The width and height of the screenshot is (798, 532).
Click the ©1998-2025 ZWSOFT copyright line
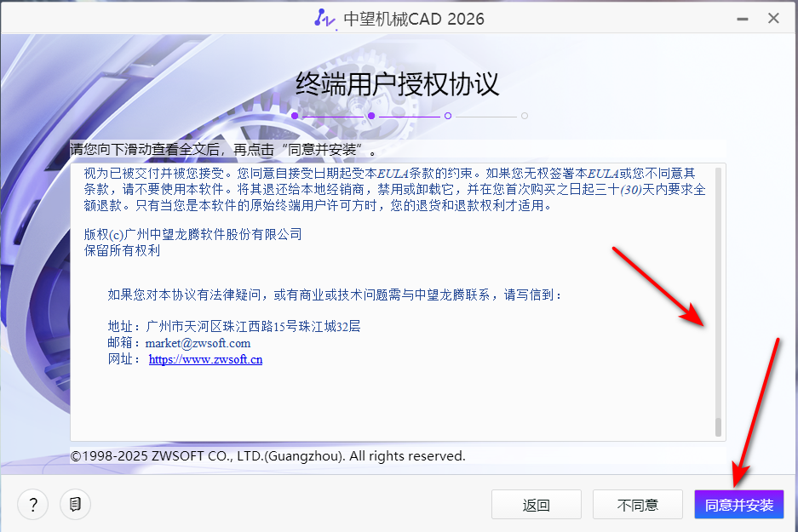(267, 455)
